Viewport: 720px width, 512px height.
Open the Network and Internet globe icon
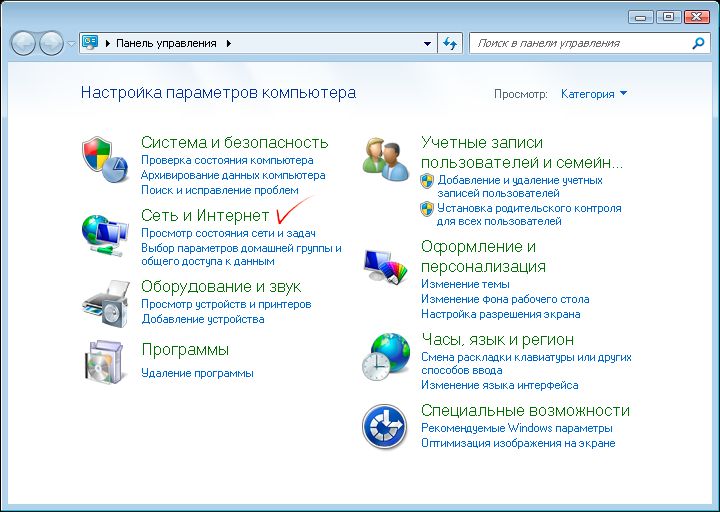pos(105,236)
